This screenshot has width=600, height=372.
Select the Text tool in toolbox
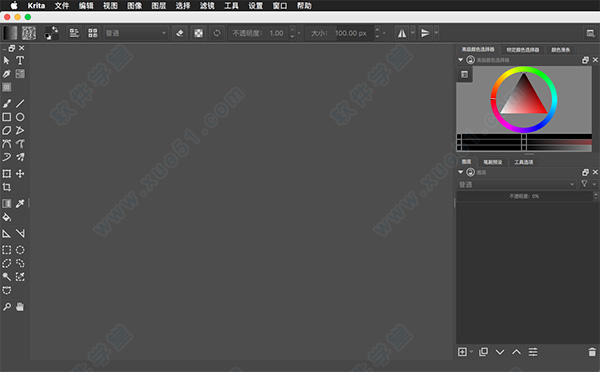pos(20,60)
